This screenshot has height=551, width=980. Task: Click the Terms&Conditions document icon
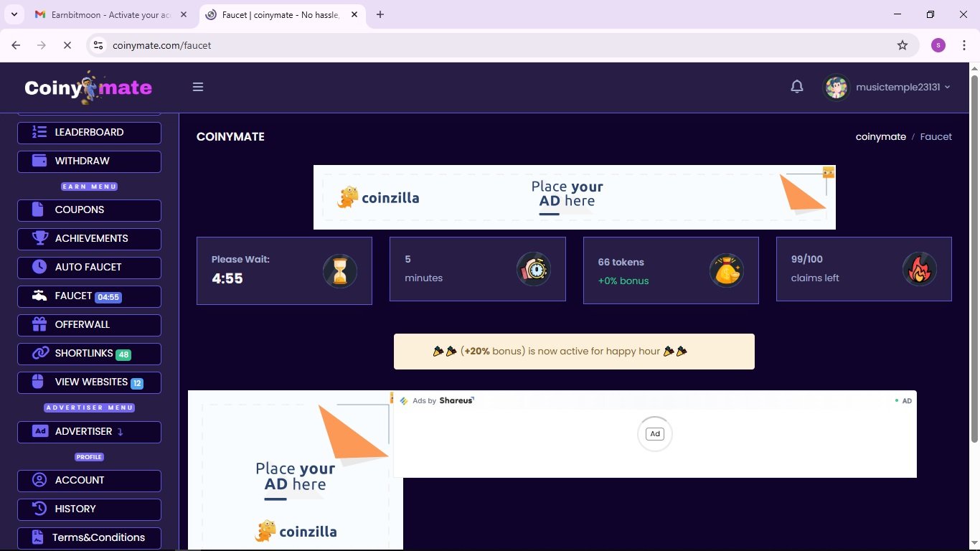click(x=37, y=537)
